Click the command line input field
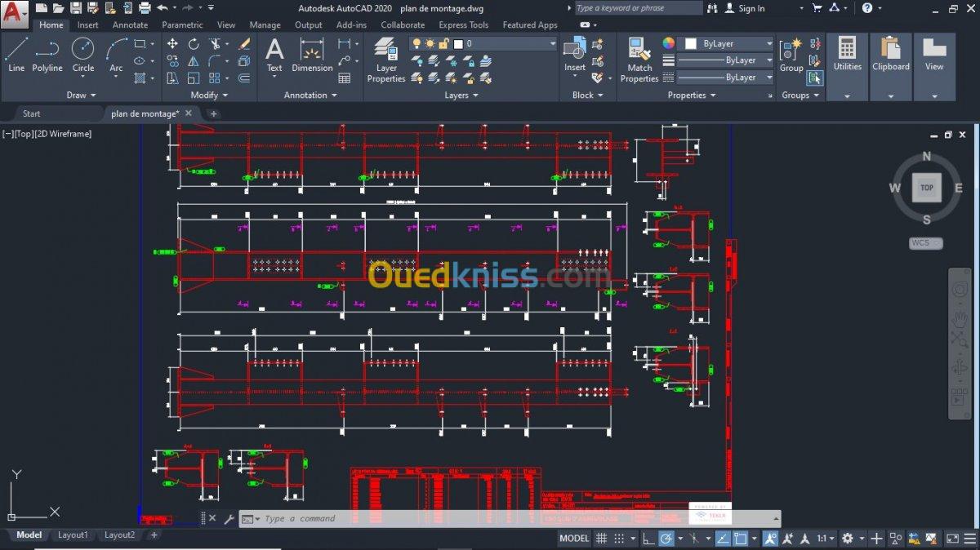Viewport: 980px width, 550px height. tap(514, 518)
